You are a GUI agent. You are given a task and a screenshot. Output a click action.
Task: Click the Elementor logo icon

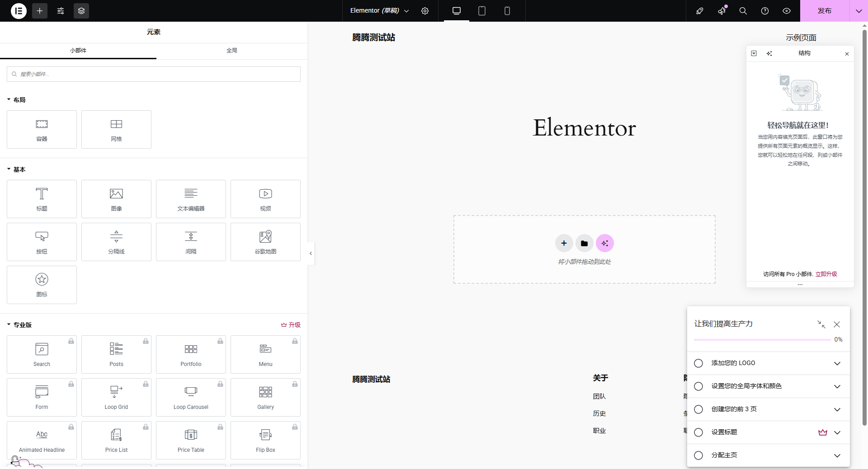[x=19, y=11]
